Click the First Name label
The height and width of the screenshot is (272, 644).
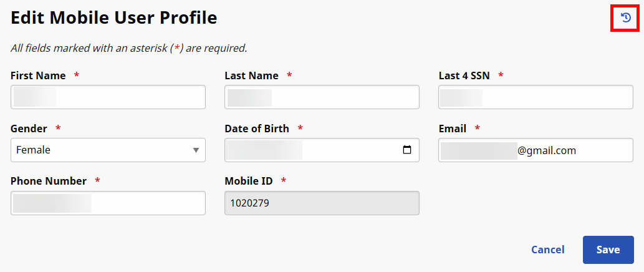pos(38,75)
